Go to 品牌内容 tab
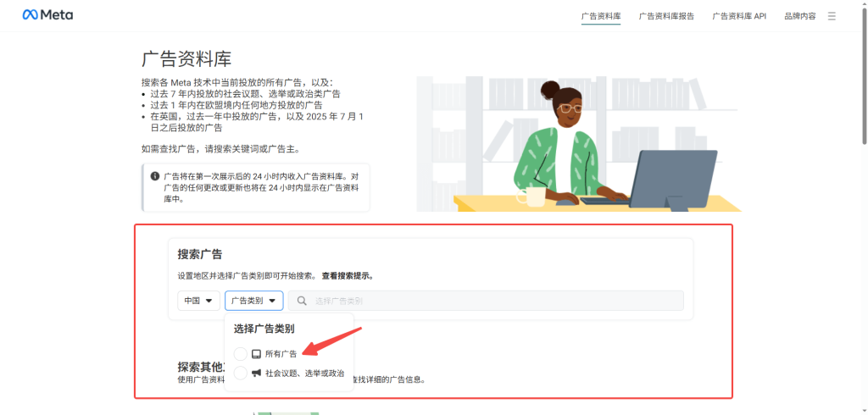 click(800, 16)
